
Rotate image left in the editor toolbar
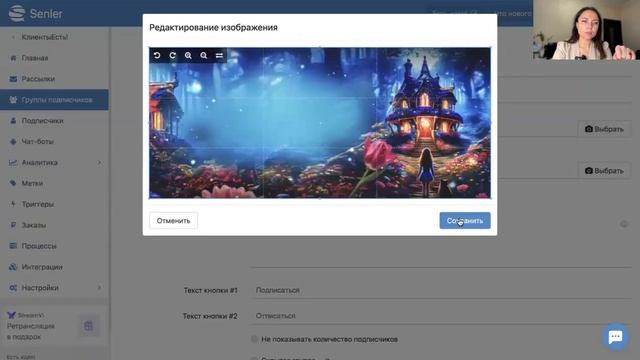pos(157,55)
